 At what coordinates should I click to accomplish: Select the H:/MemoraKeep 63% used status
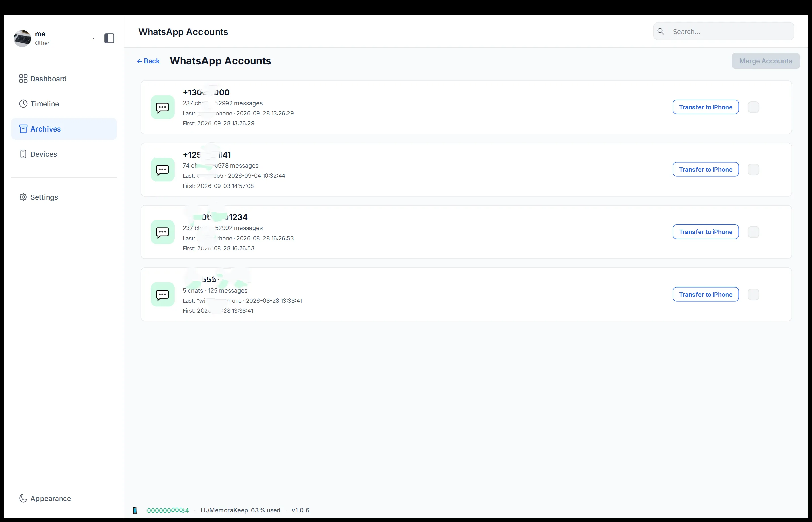pyautogui.click(x=240, y=510)
